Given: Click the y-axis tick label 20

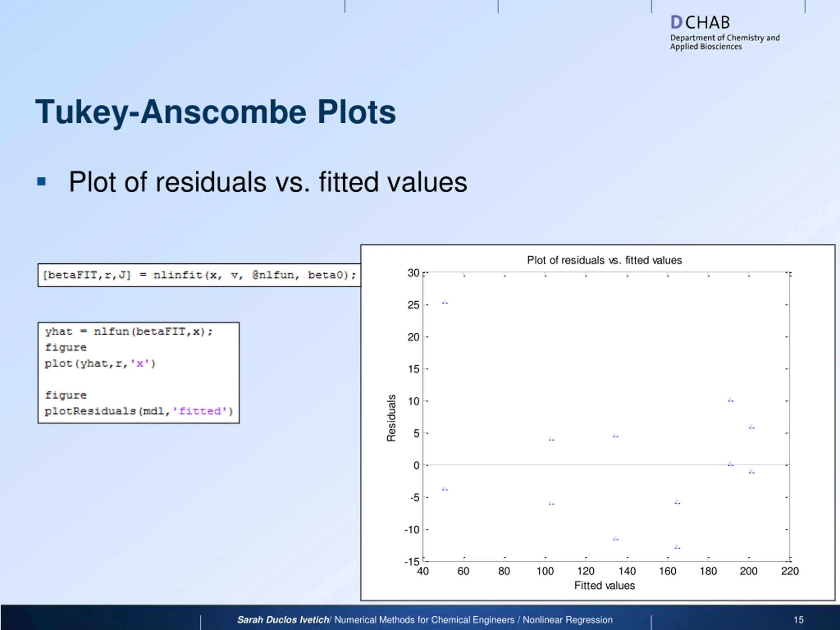Looking at the screenshot, I should [413, 337].
